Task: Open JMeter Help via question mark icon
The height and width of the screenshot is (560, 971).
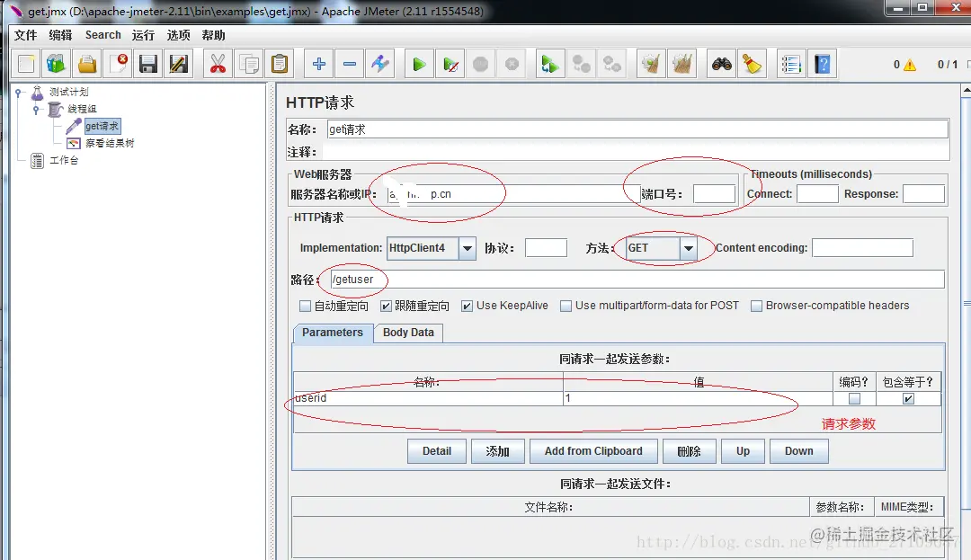Action: click(821, 64)
